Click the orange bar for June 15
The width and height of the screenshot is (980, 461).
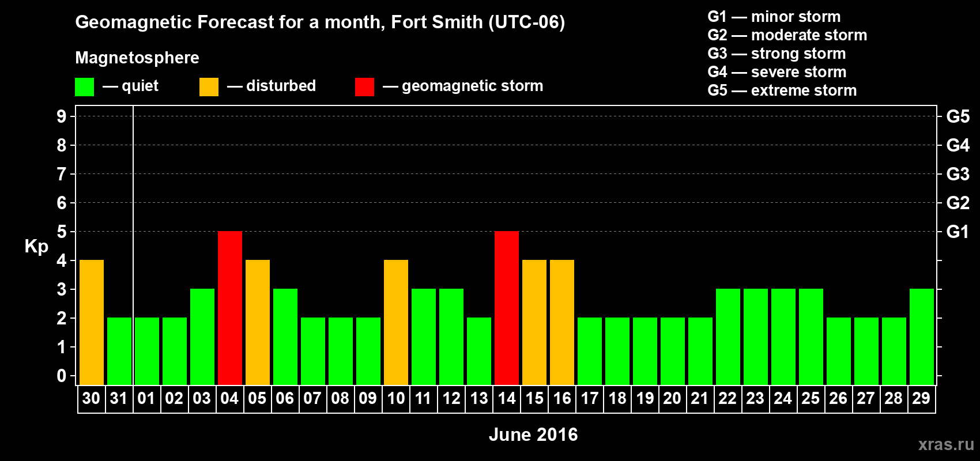pos(534,323)
